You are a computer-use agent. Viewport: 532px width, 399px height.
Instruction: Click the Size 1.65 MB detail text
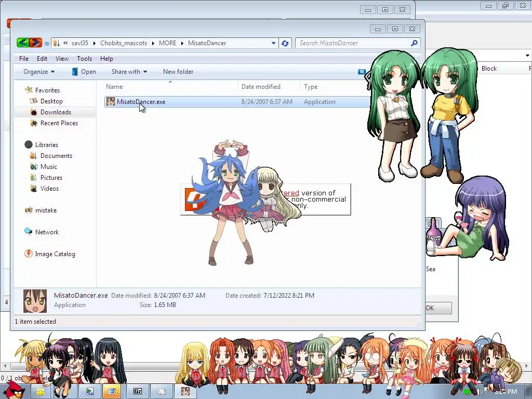pos(158,304)
